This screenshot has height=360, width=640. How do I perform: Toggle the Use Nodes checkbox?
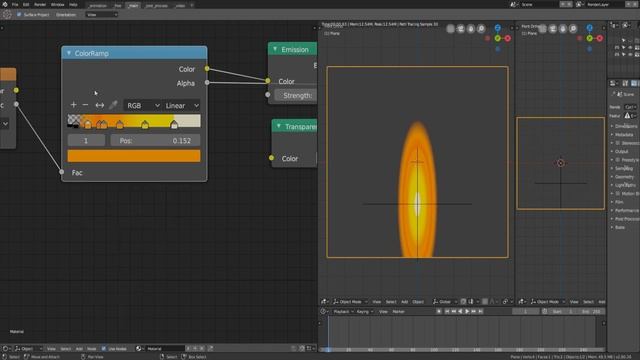104,348
